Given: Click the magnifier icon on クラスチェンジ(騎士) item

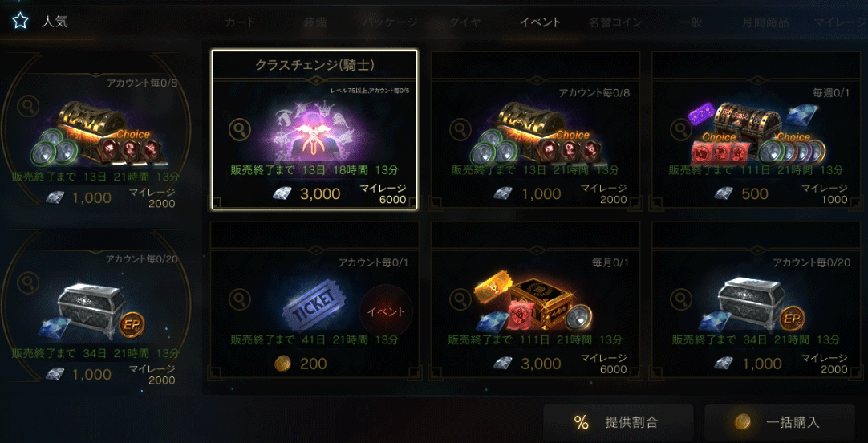Looking at the screenshot, I should click(239, 130).
